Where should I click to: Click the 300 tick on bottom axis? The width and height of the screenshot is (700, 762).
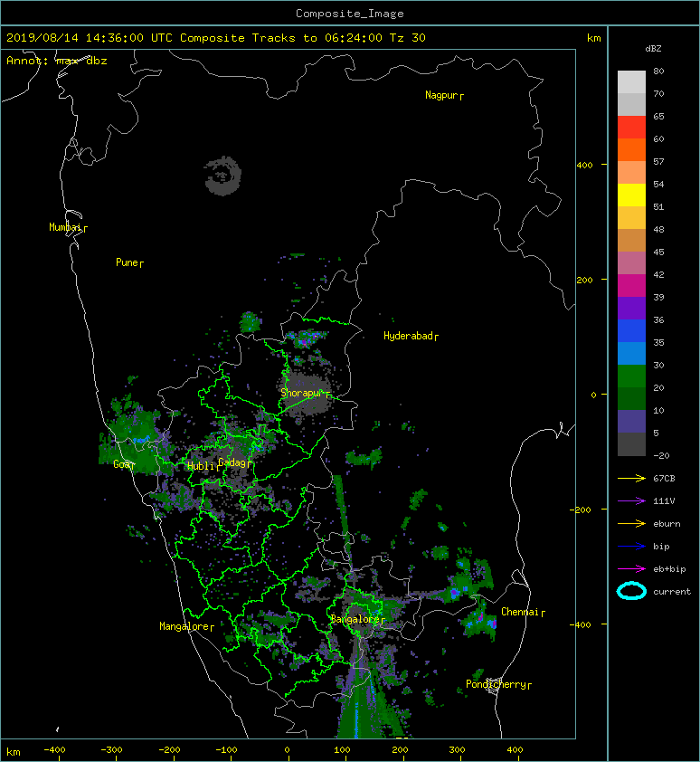click(x=457, y=750)
